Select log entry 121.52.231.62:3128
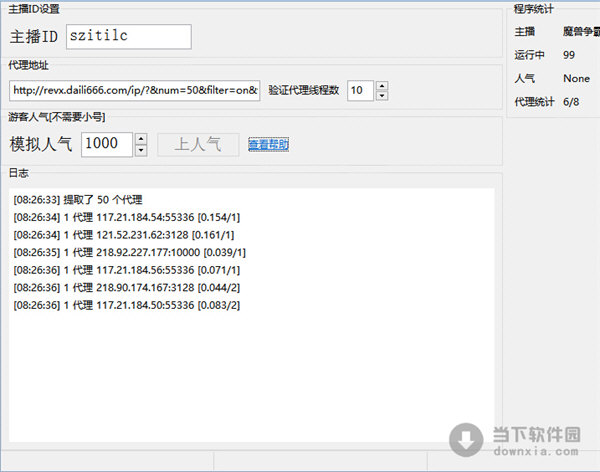600x472 pixels. point(124,235)
